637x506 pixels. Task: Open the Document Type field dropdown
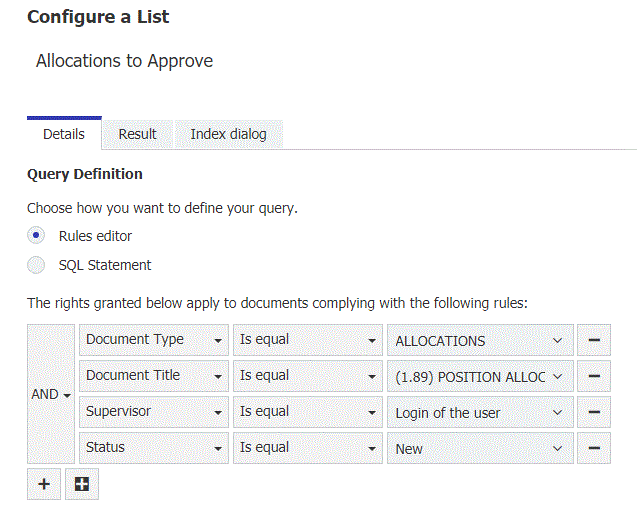(x=154, y=340)
